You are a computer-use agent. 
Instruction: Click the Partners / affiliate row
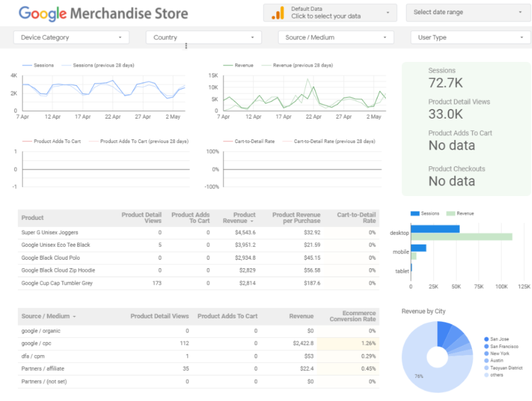click(198, 369)
